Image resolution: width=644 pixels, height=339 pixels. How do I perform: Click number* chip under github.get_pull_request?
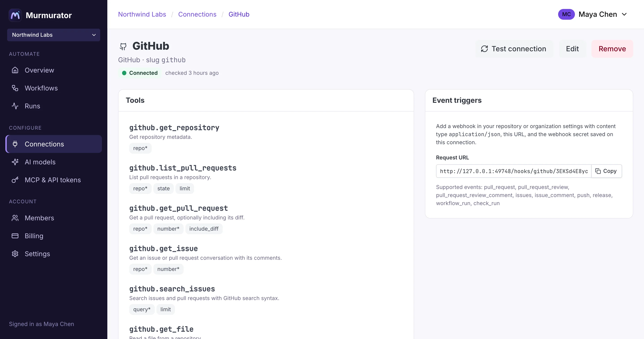[x=168, y=229]
